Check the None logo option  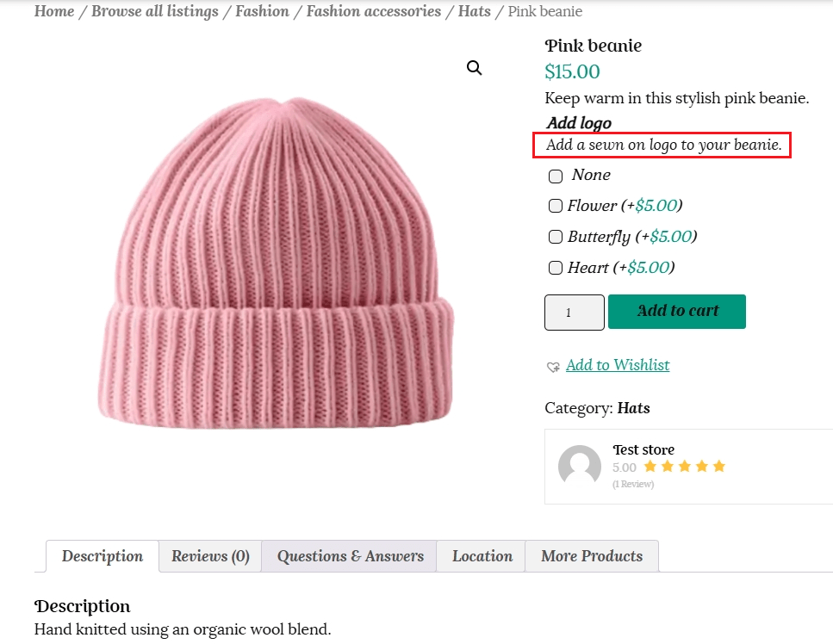pos(556,176)
